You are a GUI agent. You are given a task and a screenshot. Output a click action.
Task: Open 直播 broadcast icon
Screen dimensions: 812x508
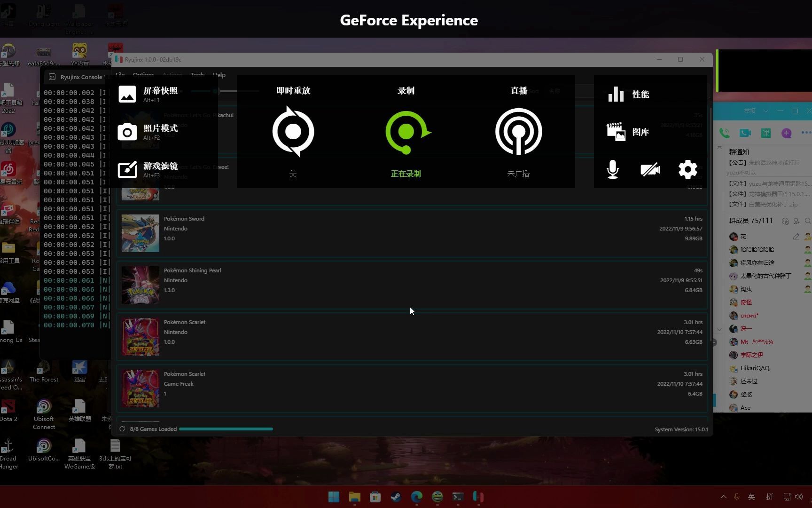pyautogui.click(x=519, y=132)
